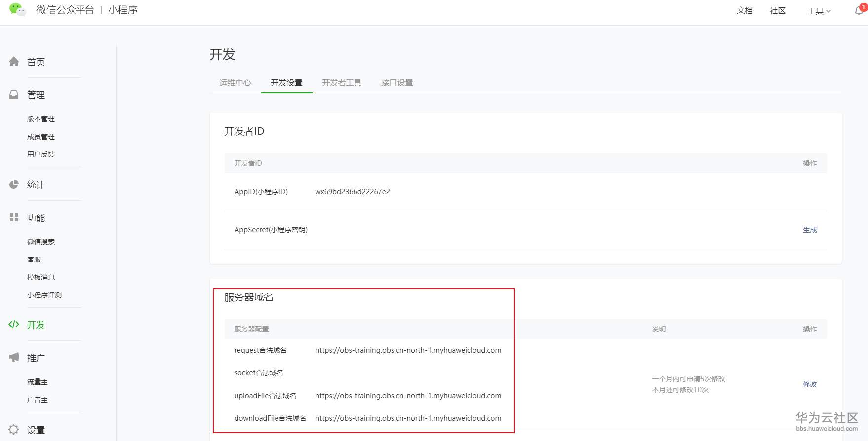This screenshot has width=868, height=441.
Task: Open 首页 in the sidebar
Action: (x=36, y=62)
